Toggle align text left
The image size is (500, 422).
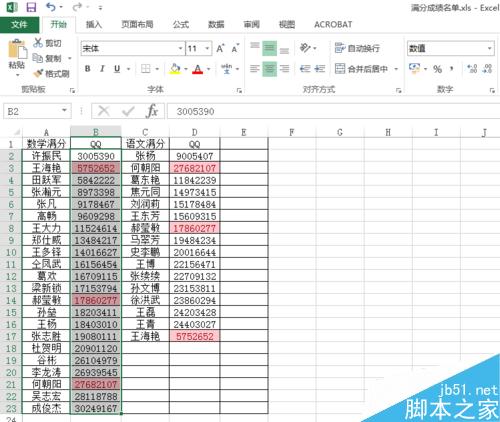(x=255, y=69)
